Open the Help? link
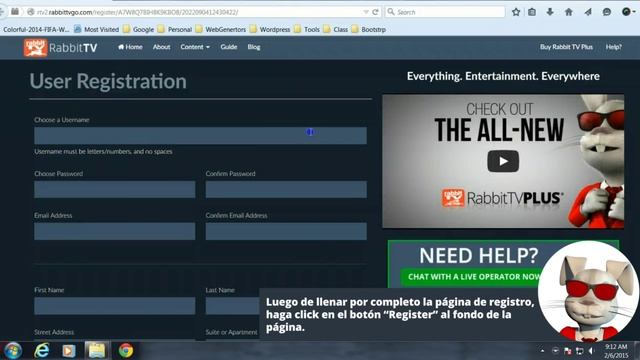Image resolution: width=640 pixels, height=360 pixels. (x=613, y=47)
